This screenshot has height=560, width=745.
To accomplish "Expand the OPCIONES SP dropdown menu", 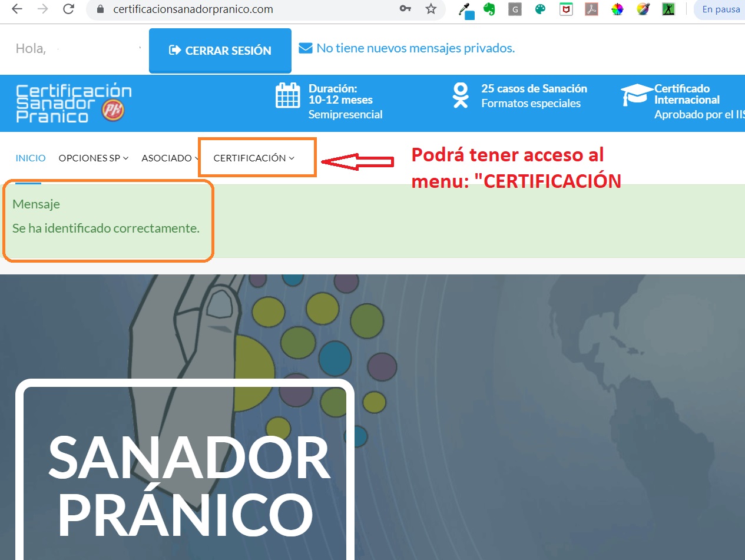I will (93, 158).
